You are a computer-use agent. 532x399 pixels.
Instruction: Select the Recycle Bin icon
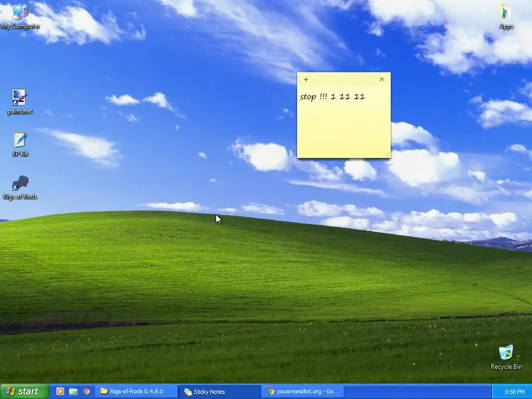tap(506, 357)
